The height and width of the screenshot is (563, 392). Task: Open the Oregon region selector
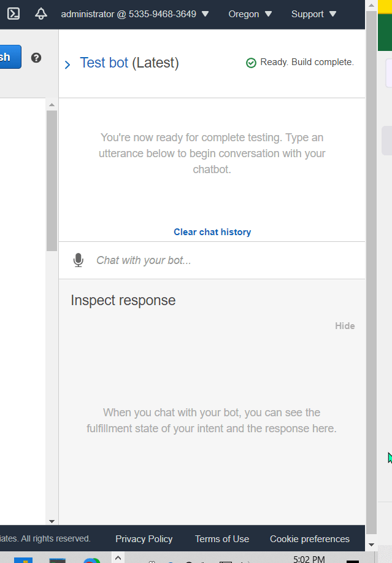[250, 14]
